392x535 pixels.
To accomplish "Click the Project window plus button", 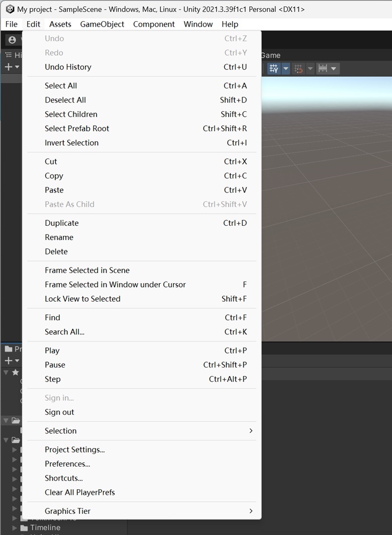I will [9, 361].
